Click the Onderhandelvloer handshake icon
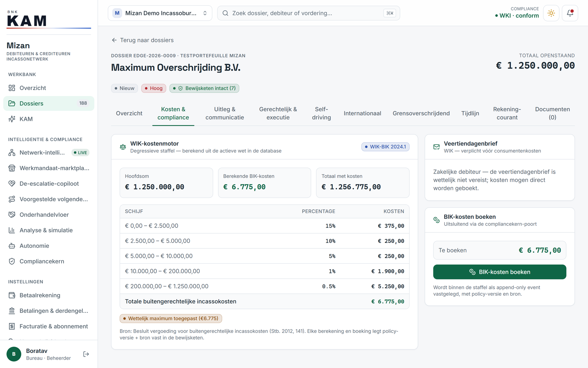The height and width of the screenshot is (368, 588). coord(12,215)
